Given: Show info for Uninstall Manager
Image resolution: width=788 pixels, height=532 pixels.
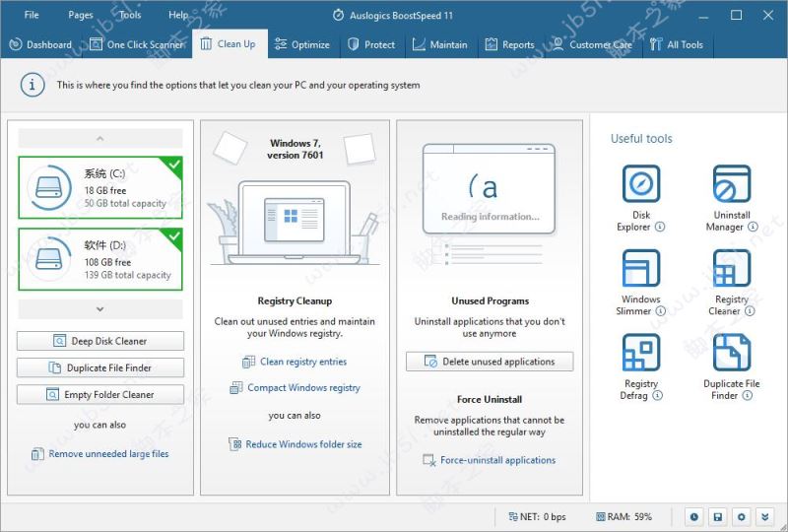Looking at the screenshot, I should pos(753,227).
